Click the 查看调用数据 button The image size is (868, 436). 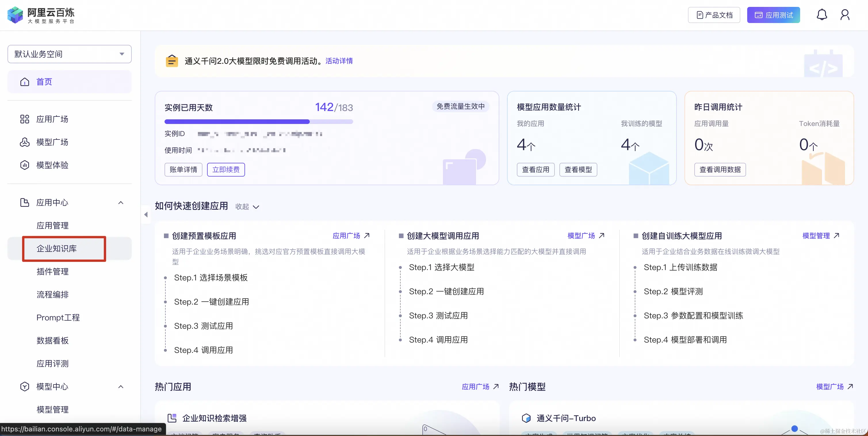tap(720, 170)
